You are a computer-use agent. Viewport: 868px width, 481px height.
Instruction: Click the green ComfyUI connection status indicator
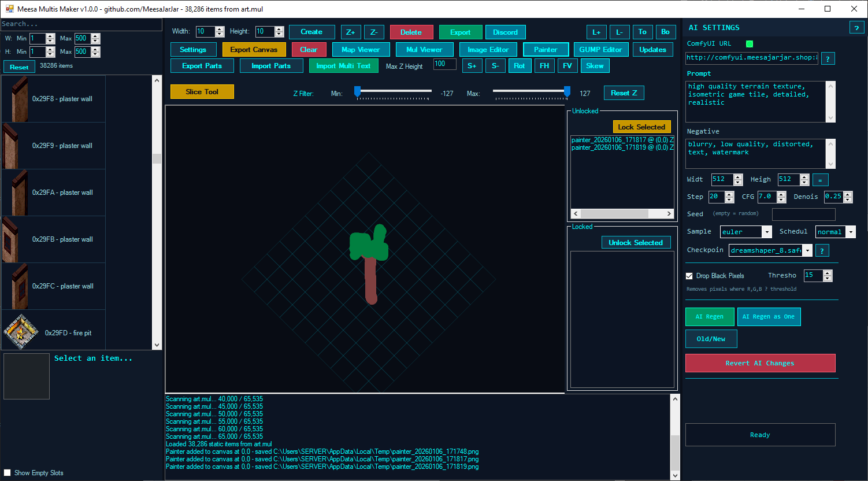[x=750, y=44]
